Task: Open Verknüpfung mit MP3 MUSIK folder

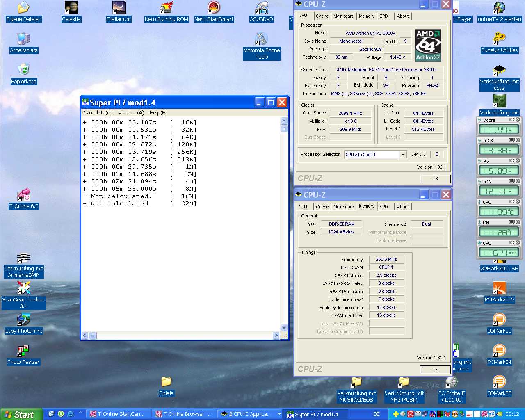Action: [x=404, y=389]
